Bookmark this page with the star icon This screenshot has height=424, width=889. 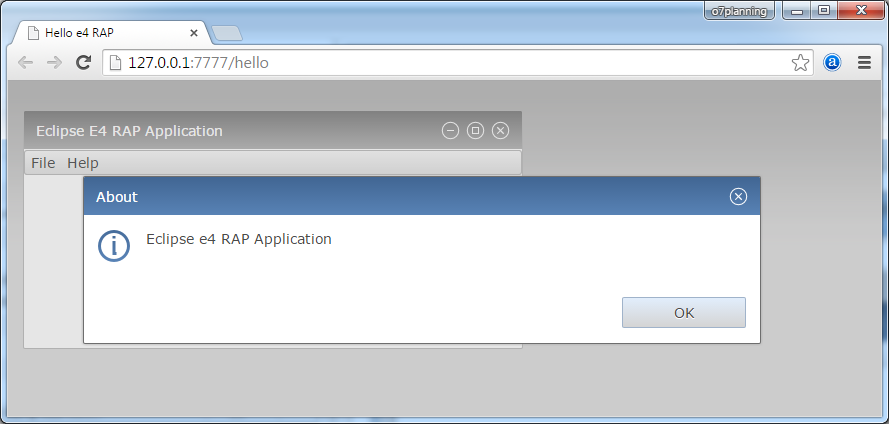(x=800, y=62)
